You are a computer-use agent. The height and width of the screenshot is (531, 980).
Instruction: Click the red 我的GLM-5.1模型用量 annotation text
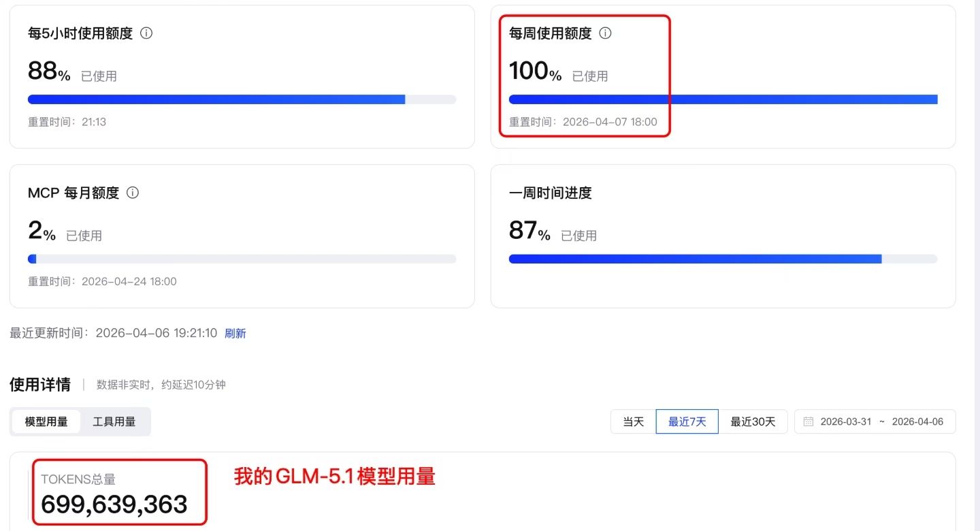coord(334,477)
